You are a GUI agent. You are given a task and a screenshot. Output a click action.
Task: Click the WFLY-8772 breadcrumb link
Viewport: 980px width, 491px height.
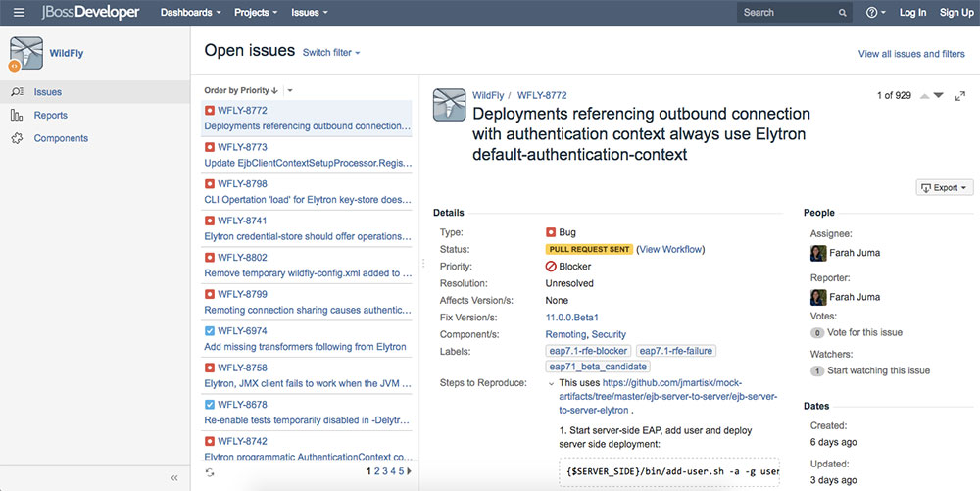point(542,96)
